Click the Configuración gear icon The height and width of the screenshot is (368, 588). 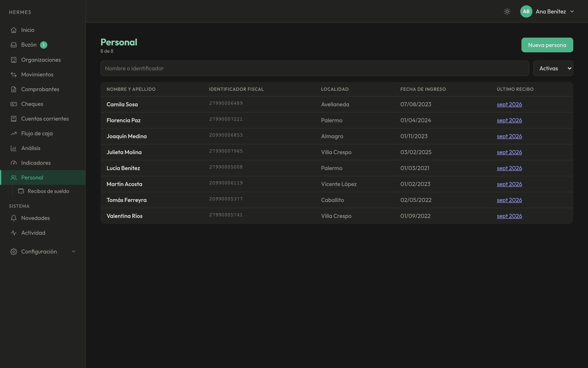coord(14,252)
